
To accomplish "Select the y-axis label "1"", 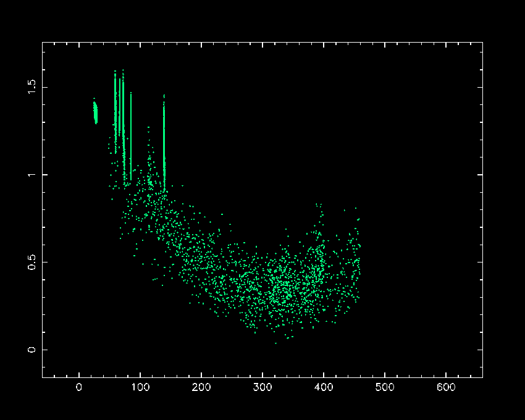I will 31,175.
